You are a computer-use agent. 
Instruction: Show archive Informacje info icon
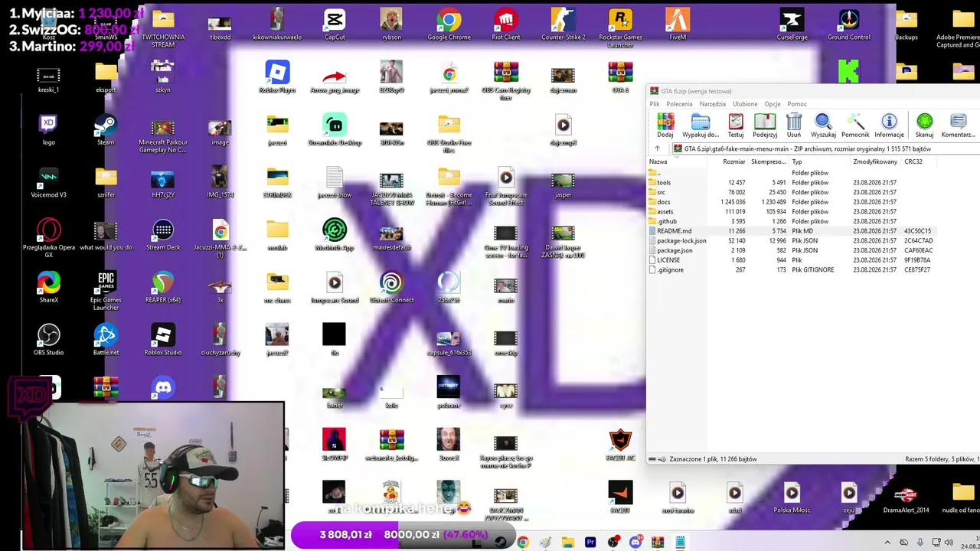pos(889,126)
